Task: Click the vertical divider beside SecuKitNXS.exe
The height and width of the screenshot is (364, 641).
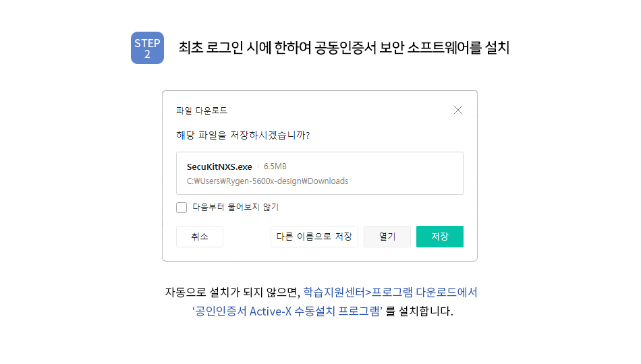Action: tap(258, 166)
